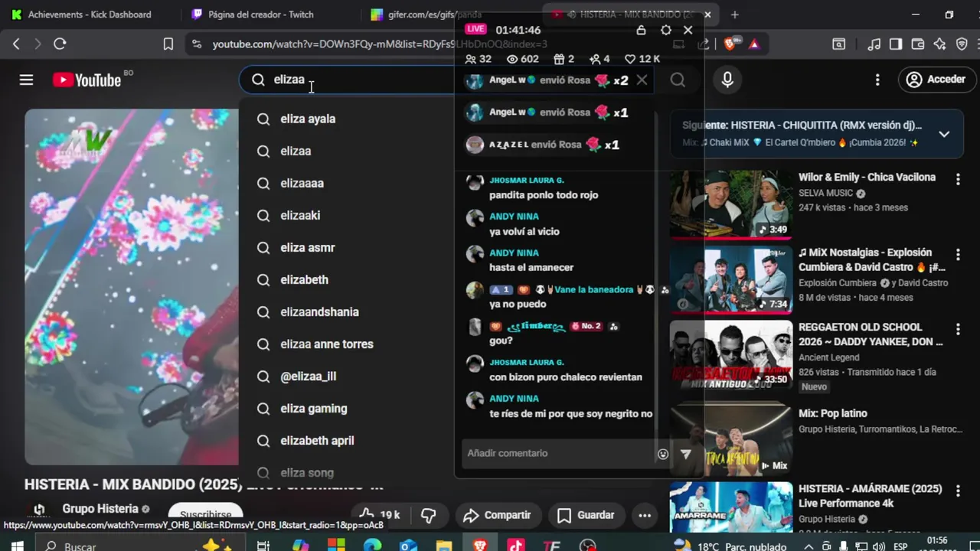Open the REGGAETON OLD SCHOOL thumbnail
Viewport: 980px width, 551px height.
coord(731,354)
